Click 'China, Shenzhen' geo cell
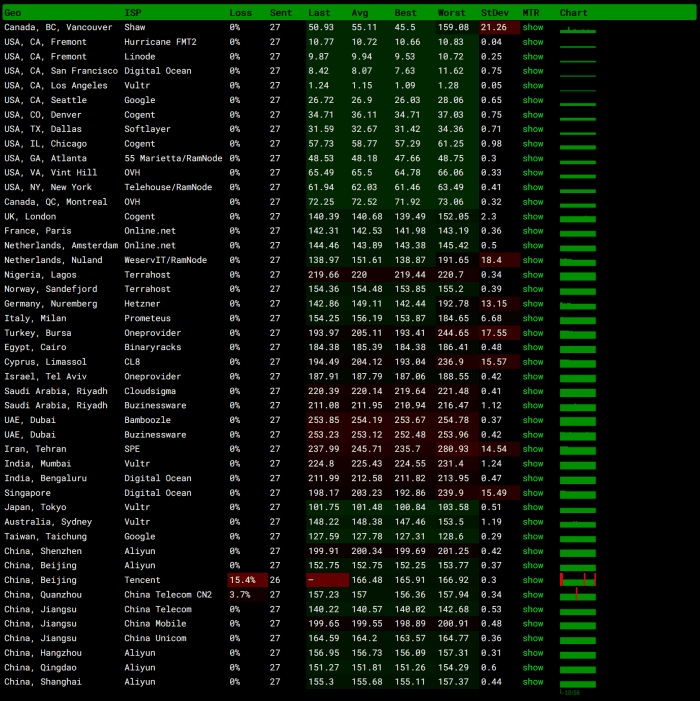The image size is (700, 701). point(43,551)
